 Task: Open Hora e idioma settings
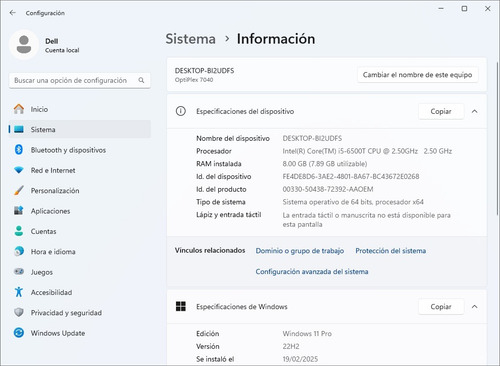pos(80,251)
